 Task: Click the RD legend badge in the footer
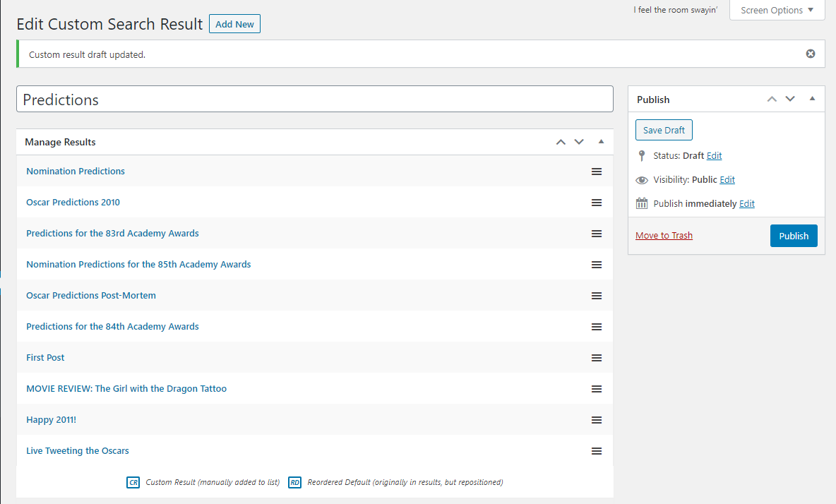point(294,482)
